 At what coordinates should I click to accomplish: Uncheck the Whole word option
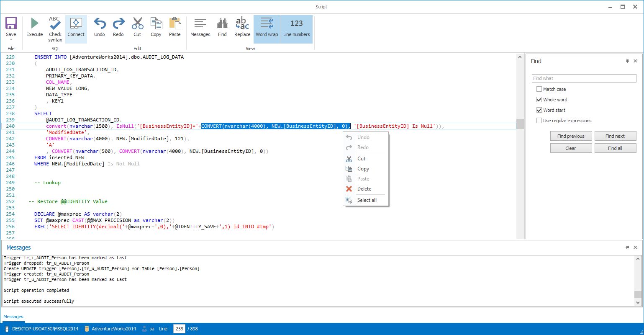539,99
